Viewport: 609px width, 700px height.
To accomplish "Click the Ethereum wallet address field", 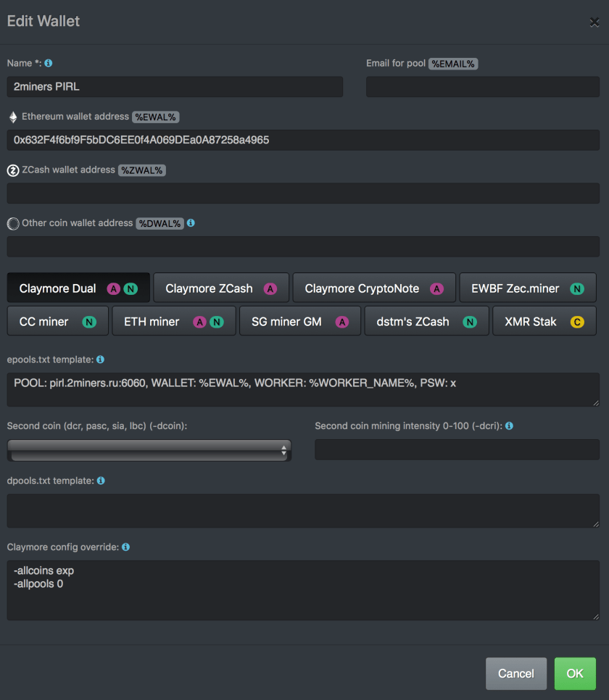I will pyautogui.click(x=303, y=140).
